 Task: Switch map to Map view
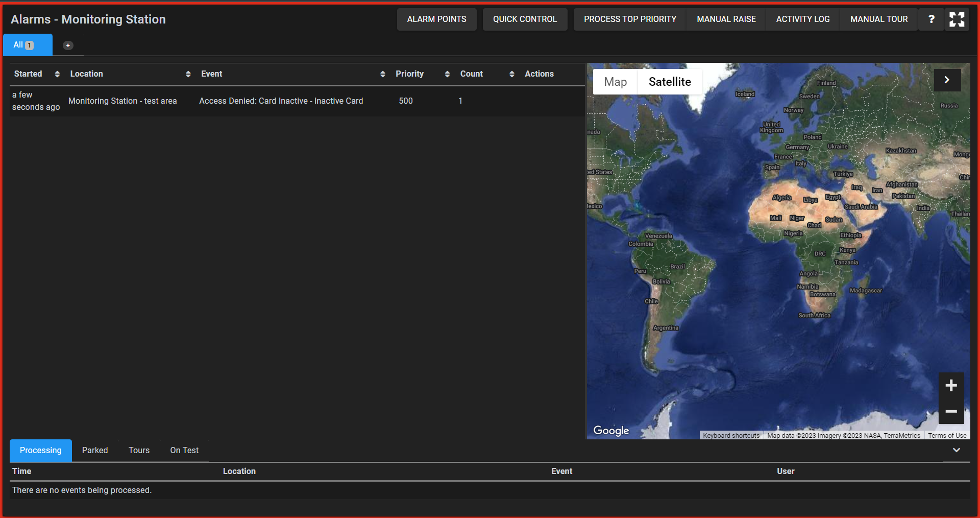coord(615,82)
